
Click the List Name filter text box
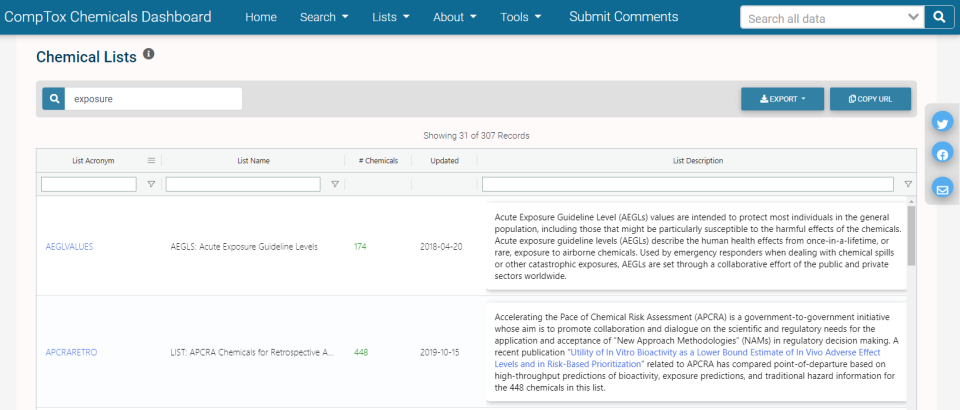point(243,184)
